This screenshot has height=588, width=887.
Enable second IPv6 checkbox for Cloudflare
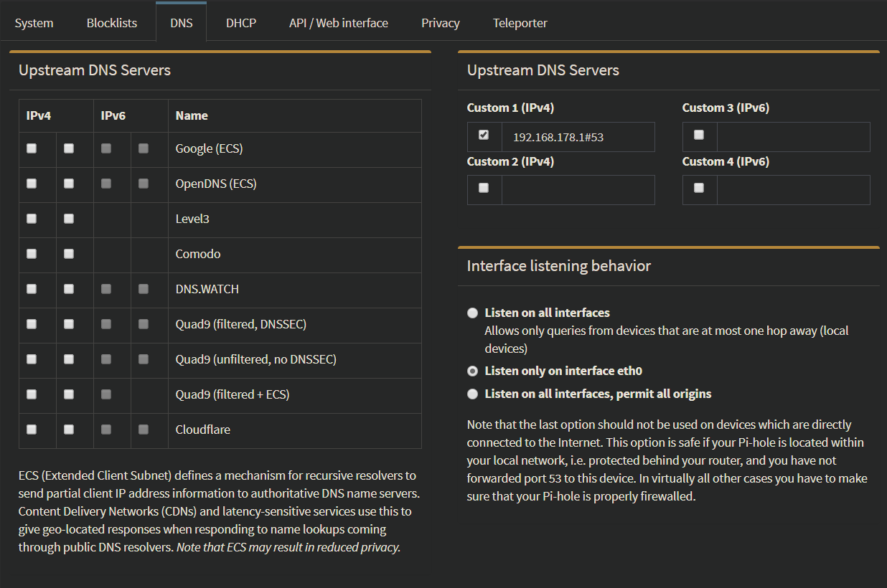click(144, 430)
